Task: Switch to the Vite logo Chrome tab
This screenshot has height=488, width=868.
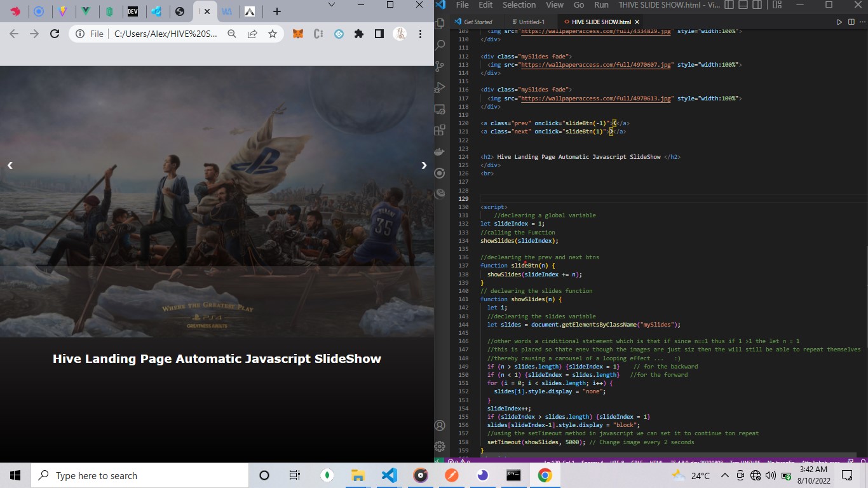Action: 62,11
